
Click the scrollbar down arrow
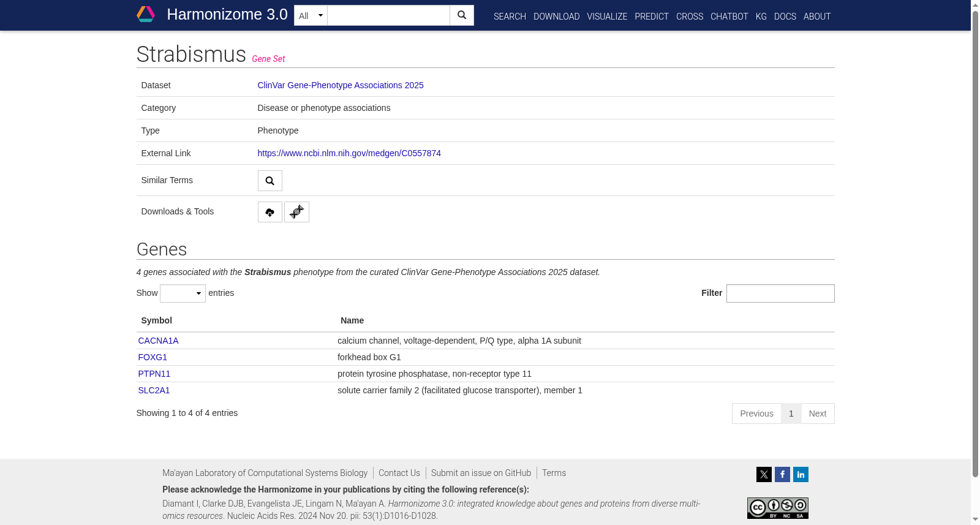click(x=975, y=519)
